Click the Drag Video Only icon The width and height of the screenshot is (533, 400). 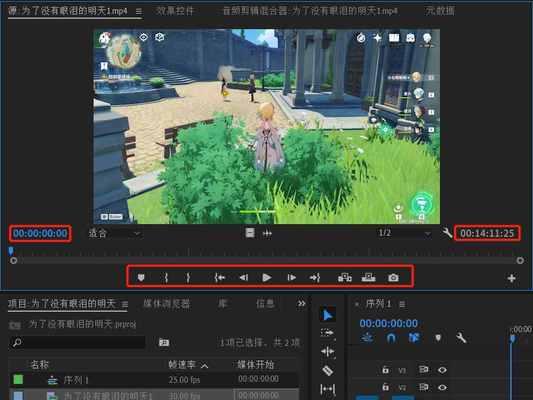(x=250, y=233)
